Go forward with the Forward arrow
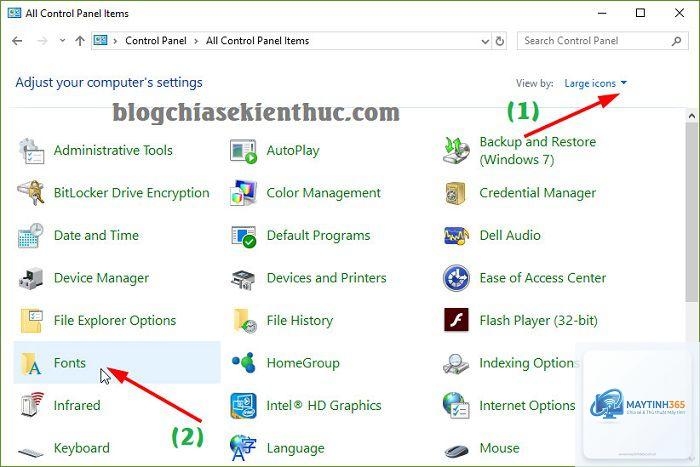The width and height of the screenshot is (700, 467). 42,41
